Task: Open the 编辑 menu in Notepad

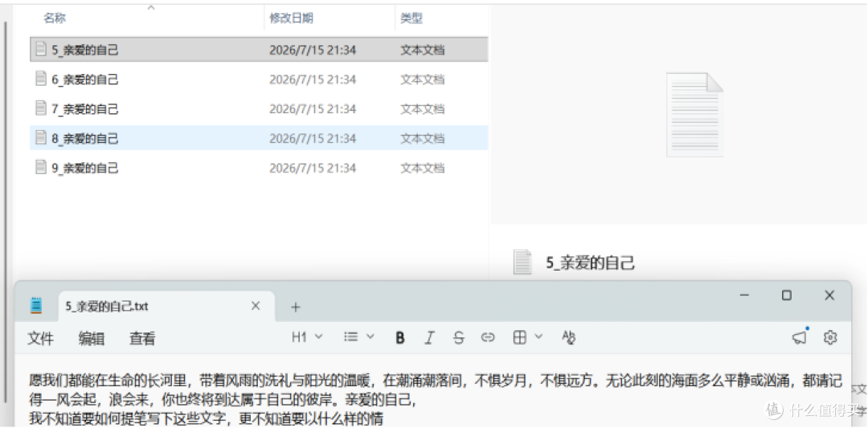Action: [92, 338]
